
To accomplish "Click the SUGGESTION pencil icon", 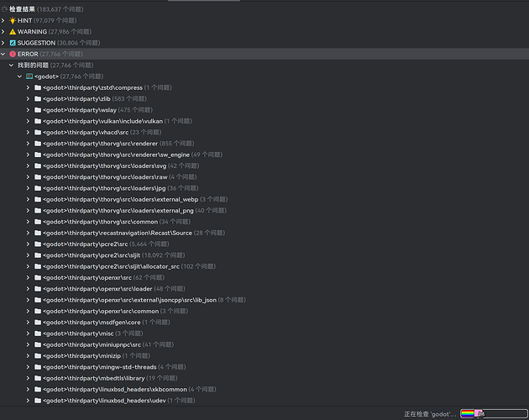I will click(x=13, y=43).
